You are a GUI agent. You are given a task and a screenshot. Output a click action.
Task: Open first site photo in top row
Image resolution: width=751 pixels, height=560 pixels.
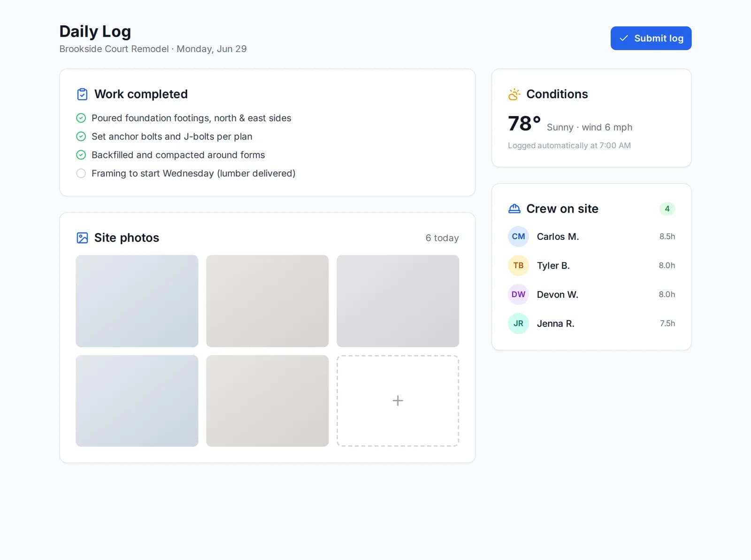pyautogui.click(x=137, y=301)
